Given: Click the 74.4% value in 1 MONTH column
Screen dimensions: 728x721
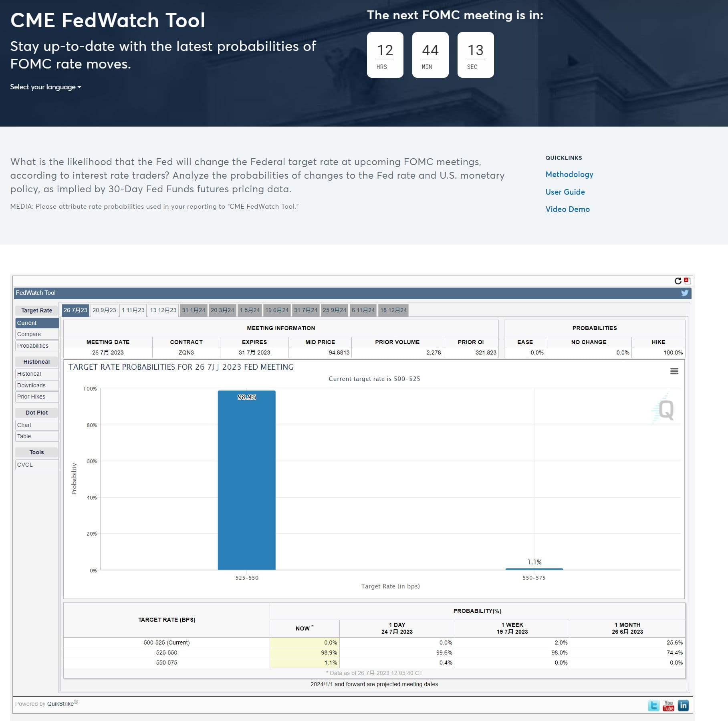Looking at the screenshot, I should [x=675, y=653].
